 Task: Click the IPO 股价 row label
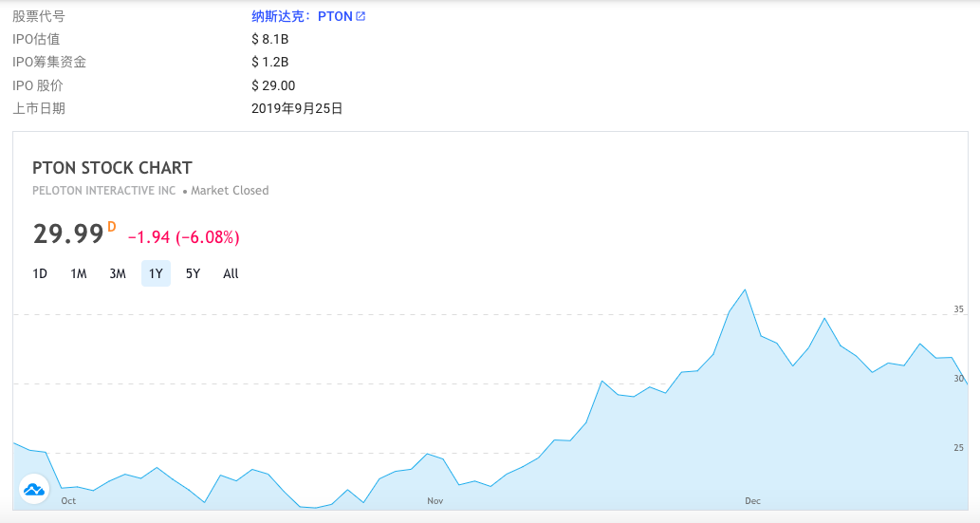(x=38, y=85)
